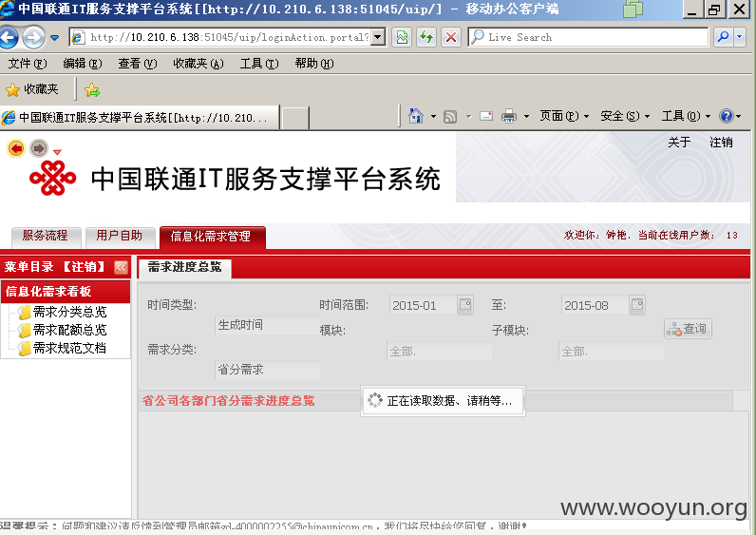The image size is (756, 535).
Task: Open the 工具(O) command menu
Action: click(686, 116)
